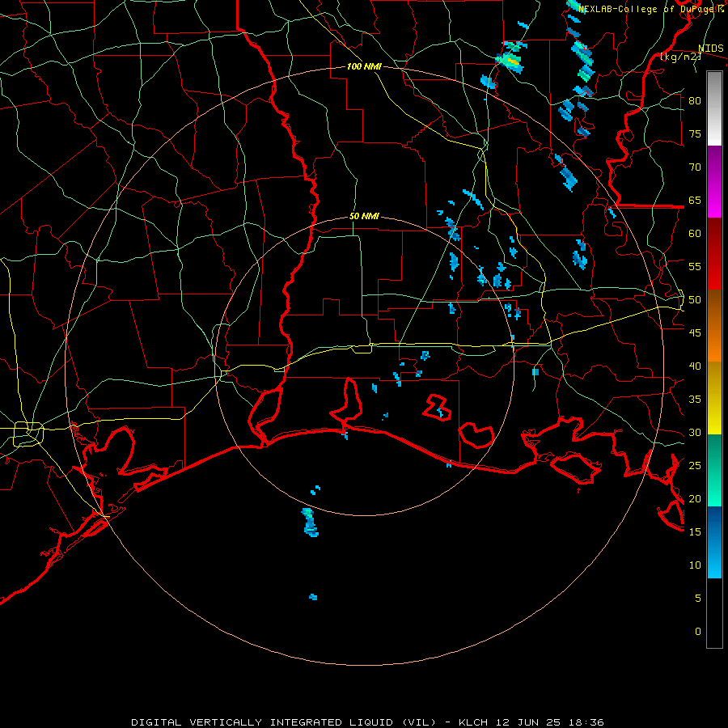Pick the magenta segment of the VIL scale
Viewport: 728px width, 728px height.
tap(714, 181)
